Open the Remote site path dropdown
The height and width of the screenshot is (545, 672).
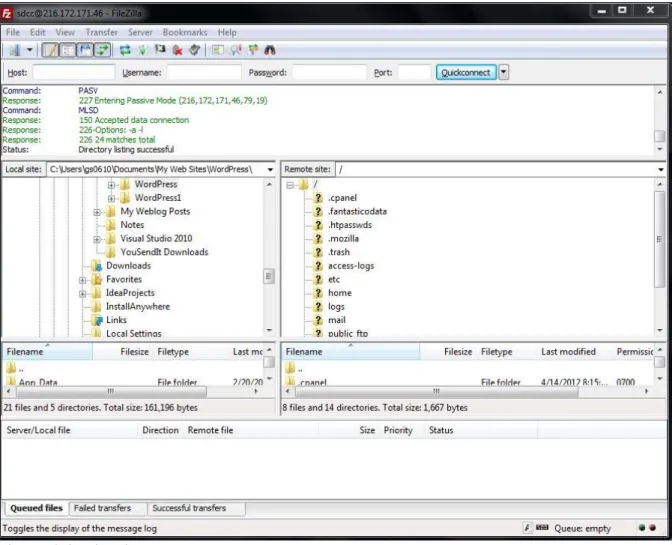coord(661,169)
